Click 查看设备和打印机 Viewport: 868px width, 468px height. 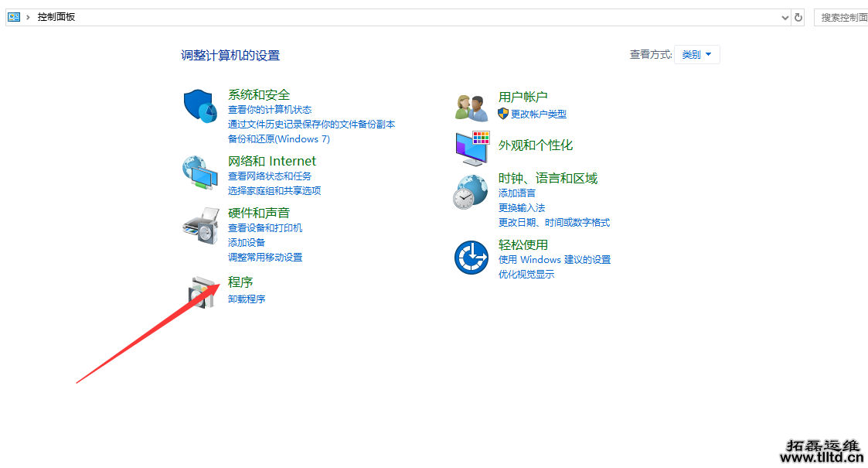point(265,227)
